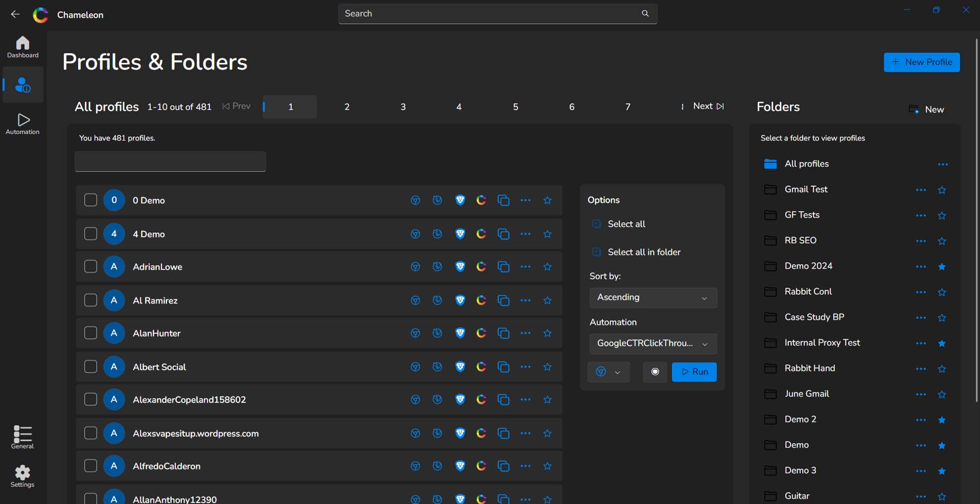Start recording automation
980x504 pixels.
655,372
